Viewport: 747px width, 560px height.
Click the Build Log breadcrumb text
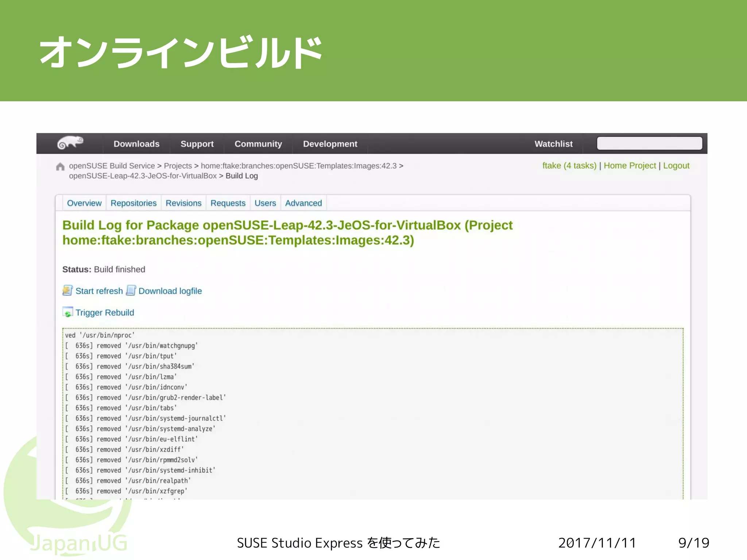[241, 176]
